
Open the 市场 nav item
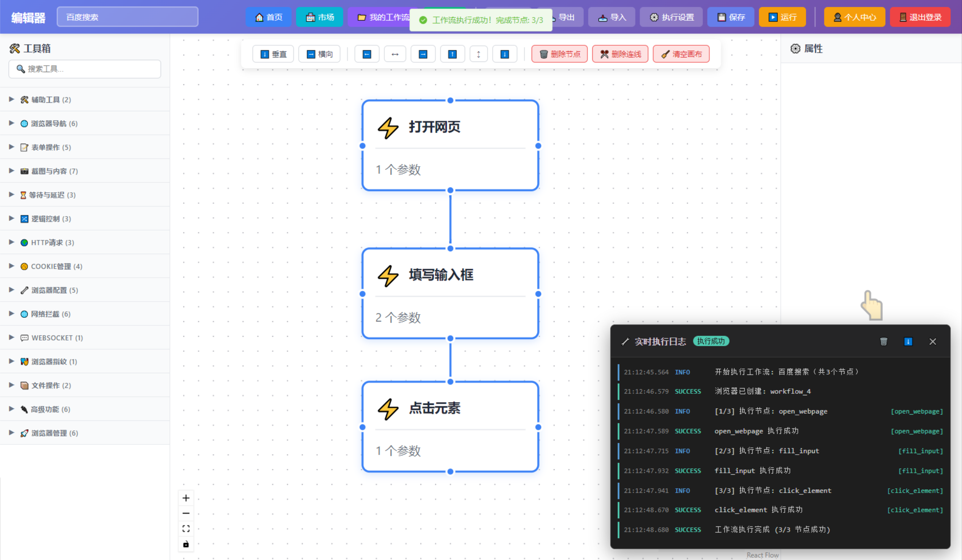[x=320, y=17]
